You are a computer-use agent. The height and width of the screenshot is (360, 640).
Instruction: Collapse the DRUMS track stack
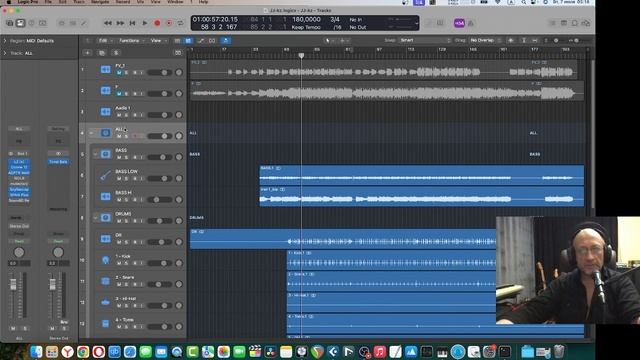(x=96, y=218)
